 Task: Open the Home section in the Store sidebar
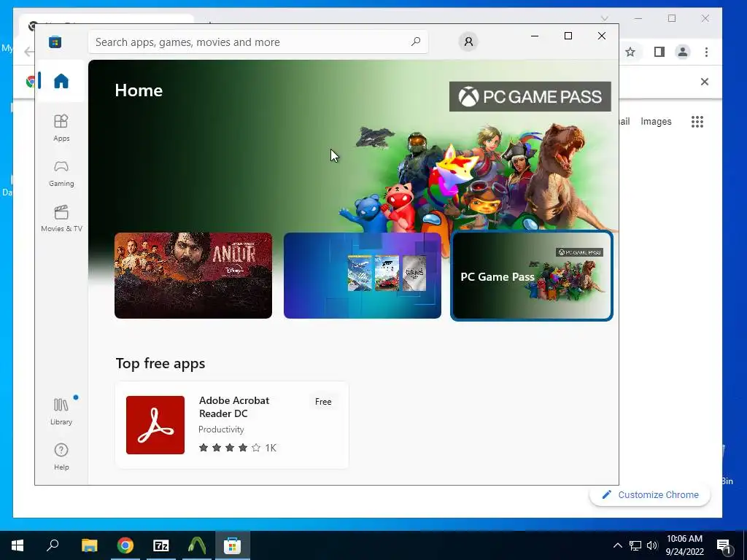click(61, 81)
